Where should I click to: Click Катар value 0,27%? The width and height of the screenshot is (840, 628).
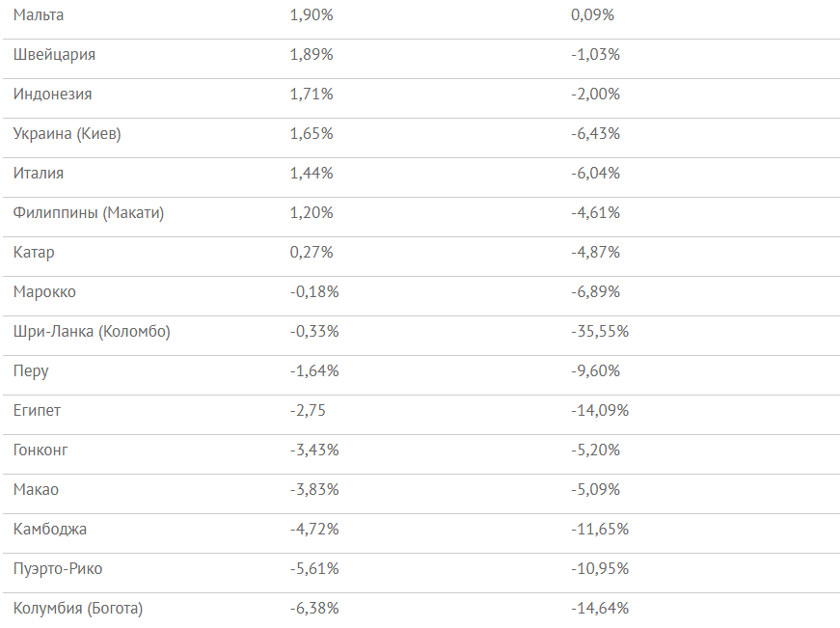click(x=312, y=253)
